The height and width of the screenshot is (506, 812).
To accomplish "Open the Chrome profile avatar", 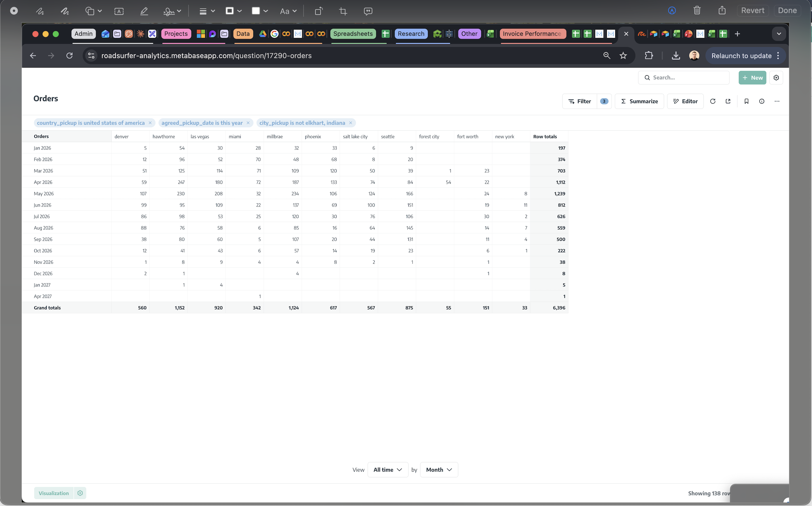I will 694,56.
